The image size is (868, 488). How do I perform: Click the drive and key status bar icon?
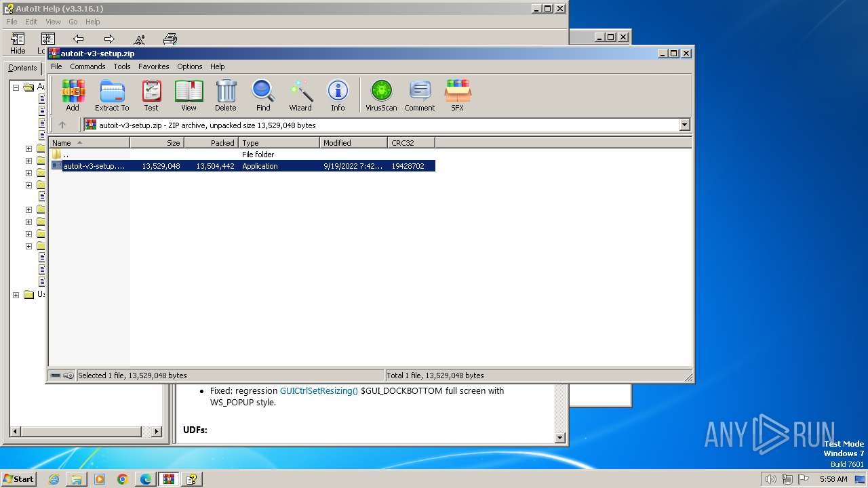(62, 375)
